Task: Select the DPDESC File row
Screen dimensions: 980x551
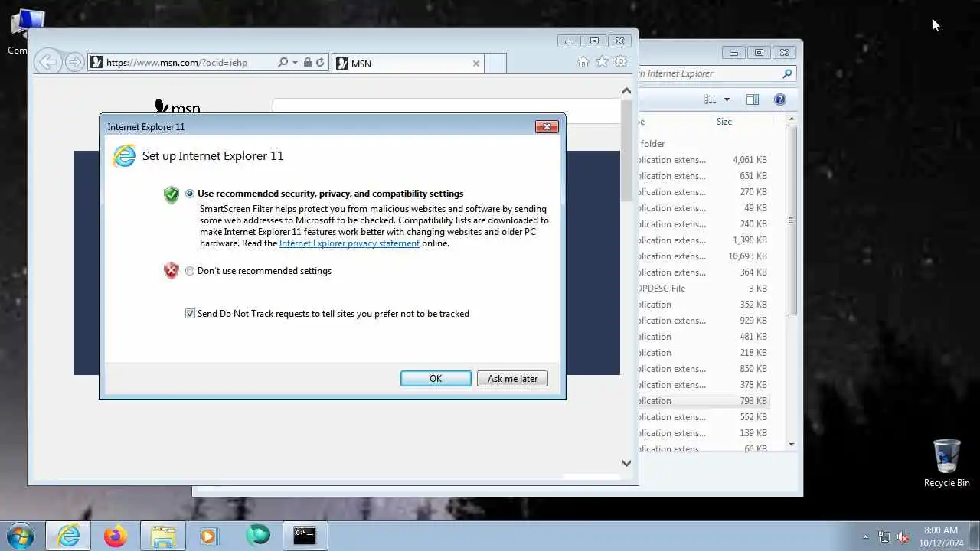Action: pos(704,289)
